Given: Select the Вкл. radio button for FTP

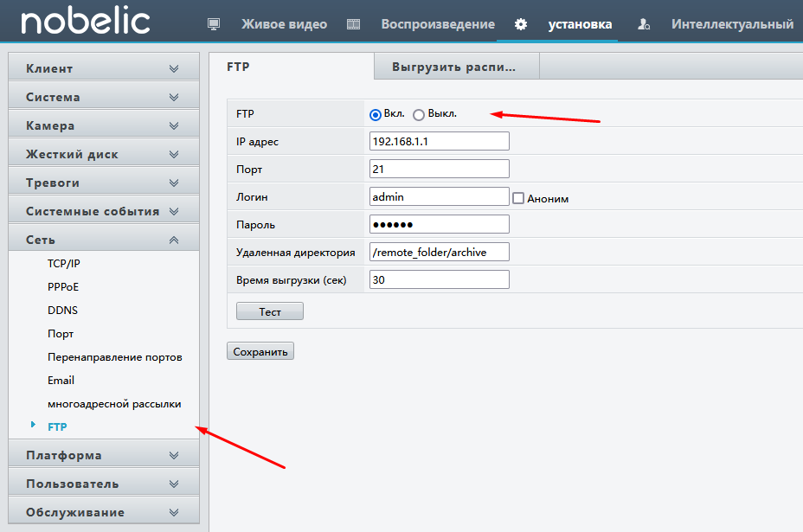Looking at the screenshot, I should click(x=376, y=115).
